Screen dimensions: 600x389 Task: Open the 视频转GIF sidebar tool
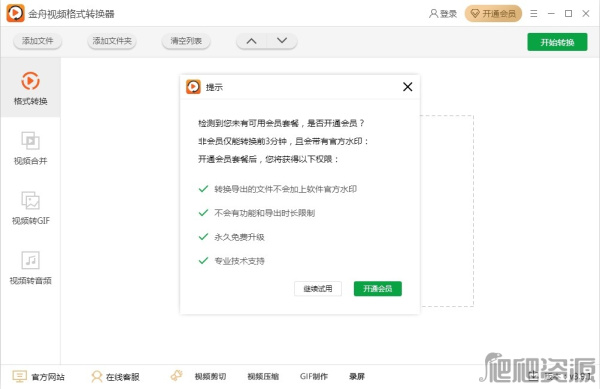[x=30, y=207]
